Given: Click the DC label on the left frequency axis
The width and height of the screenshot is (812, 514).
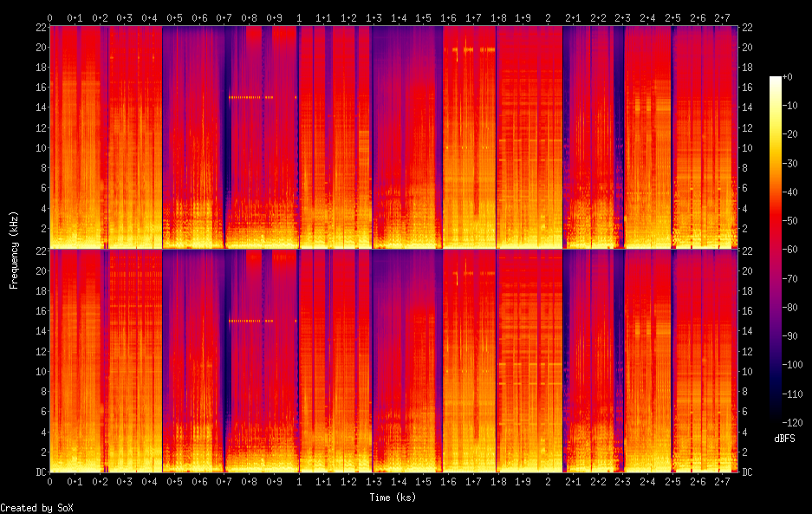Looking at the screenshot, I should coord(38,472).
